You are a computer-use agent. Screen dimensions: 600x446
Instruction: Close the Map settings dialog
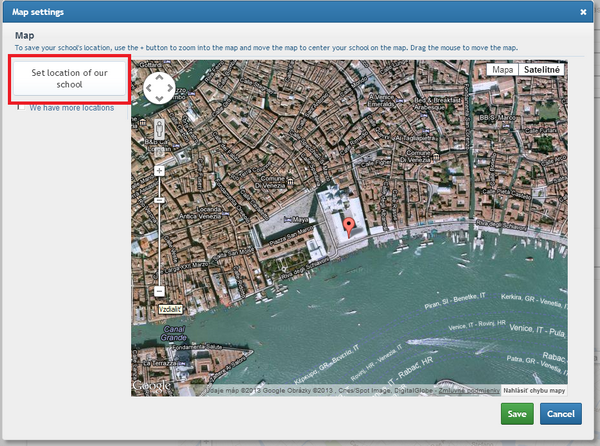coord(583,12)
